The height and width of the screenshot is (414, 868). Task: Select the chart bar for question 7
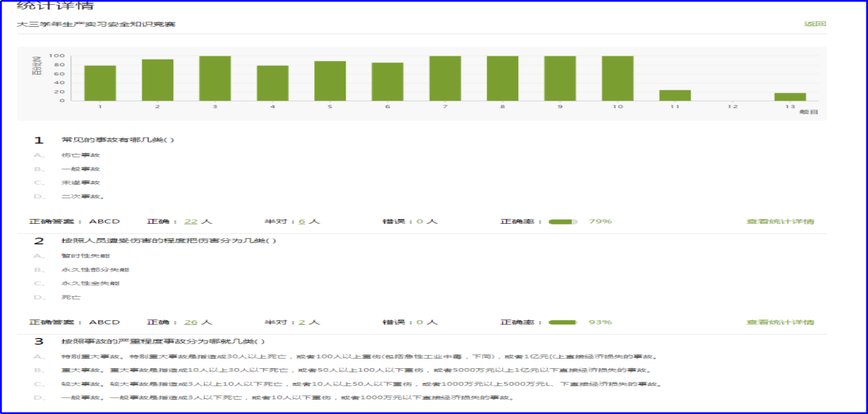[x=445, y=78]
